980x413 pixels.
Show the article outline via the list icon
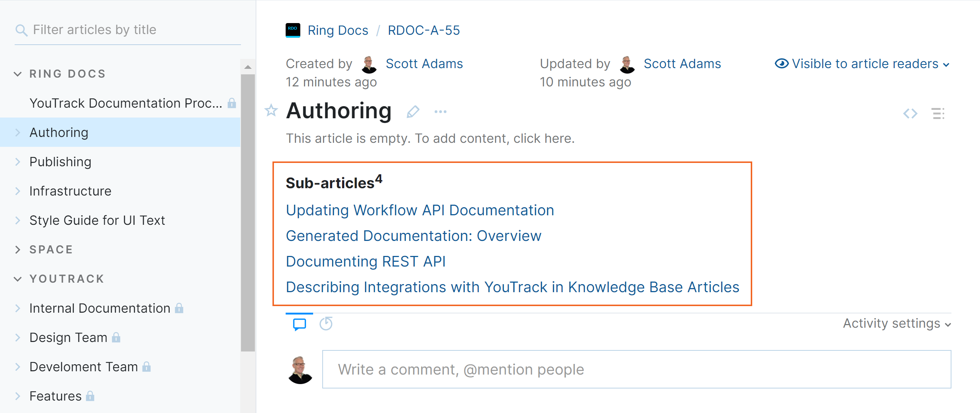(x=938, y=114)
